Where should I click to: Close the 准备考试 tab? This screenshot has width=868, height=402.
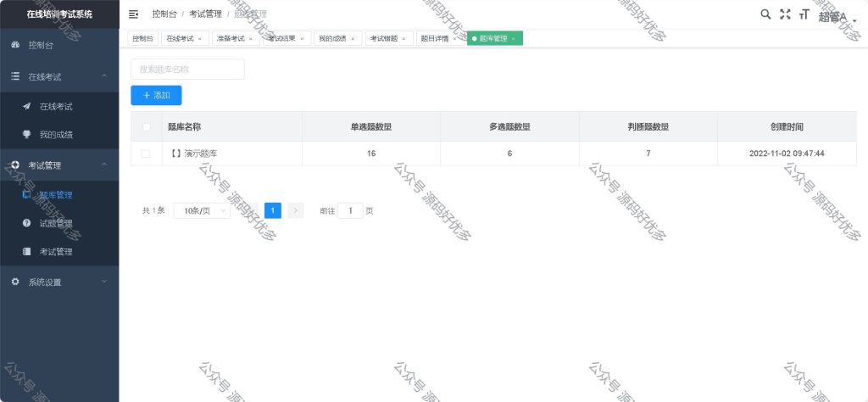(251, 39)
